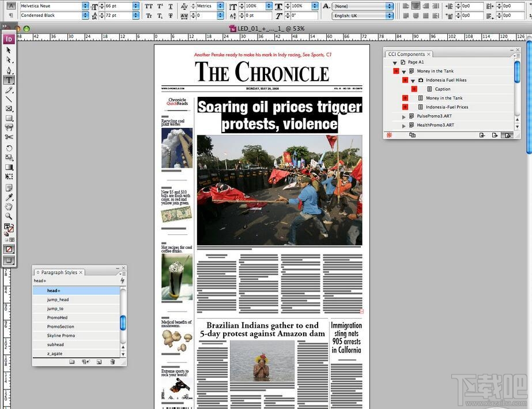Screen dimensions: 532x409
Task: Toggle All Caps formatting
Action: (149, 6)
